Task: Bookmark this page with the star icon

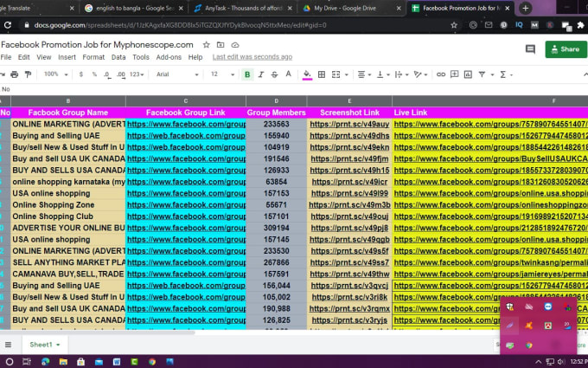Action: pos(454,25)
